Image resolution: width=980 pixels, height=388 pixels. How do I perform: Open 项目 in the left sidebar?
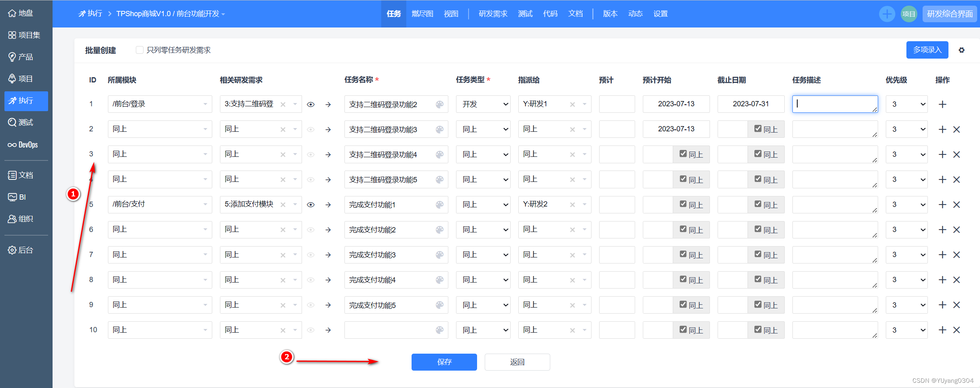[21, 79]
